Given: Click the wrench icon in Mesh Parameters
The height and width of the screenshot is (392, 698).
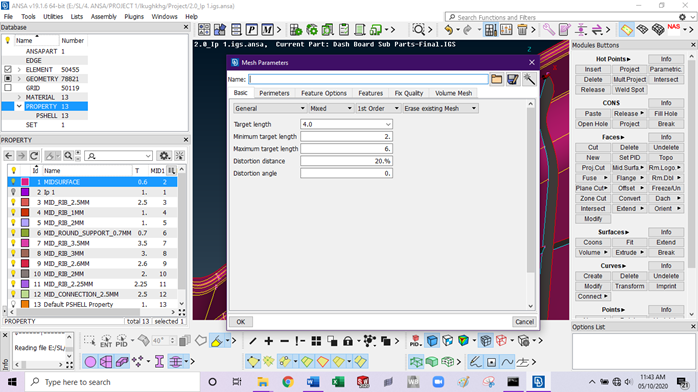Looking at the screenshot, I should click(529, 79).
